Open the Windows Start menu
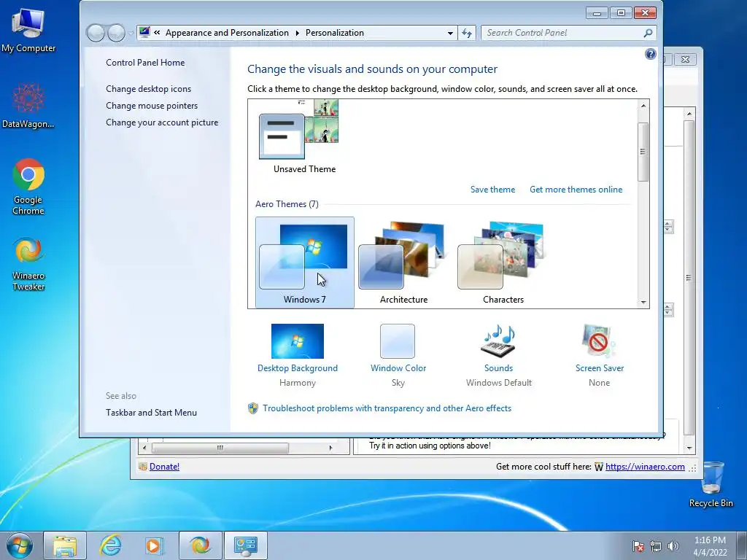The height and width of the screenshot is (560, 747). (19, 545)
